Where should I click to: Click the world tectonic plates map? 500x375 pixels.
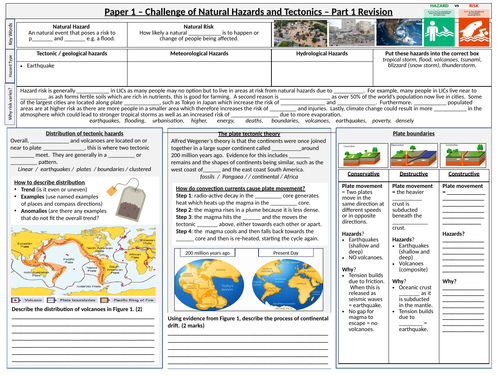(x=83, y=260)
